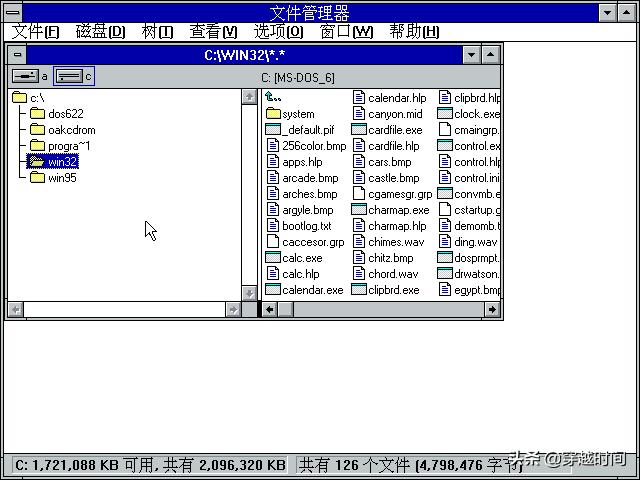Open the 文件(F) menu
The image size is (640, 480).
(x=36, y=32)
